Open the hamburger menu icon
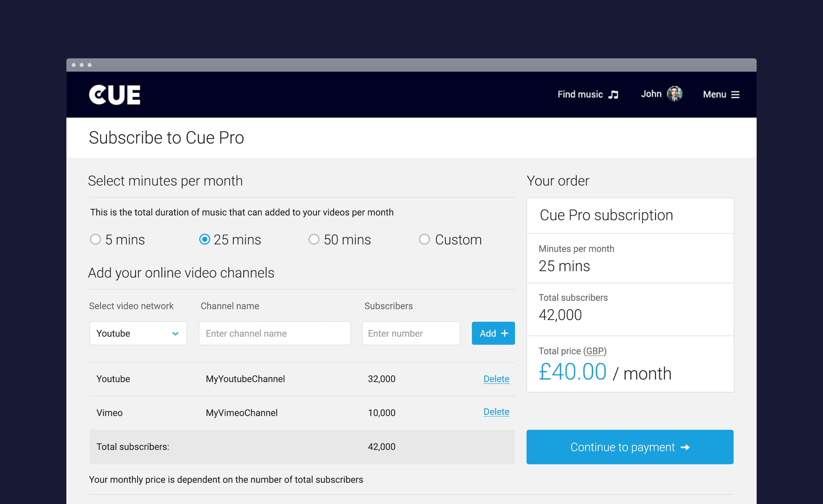 coord(735,95)
